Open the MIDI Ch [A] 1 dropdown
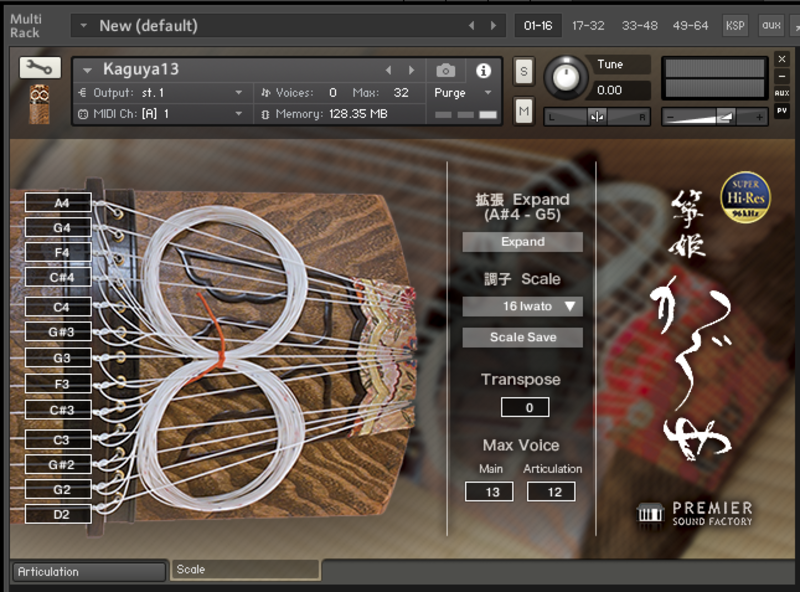This screenshot has width=800, height=592. [238, 114]
